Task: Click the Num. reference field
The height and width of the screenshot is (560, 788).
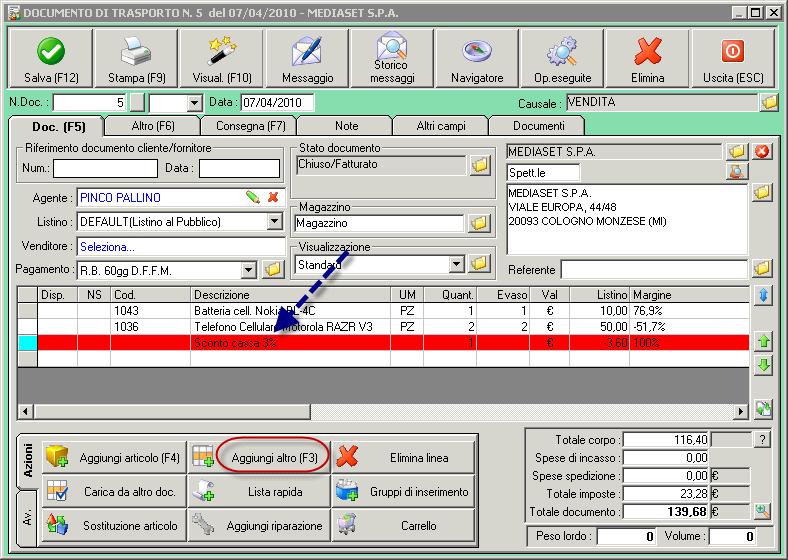Action: click(x=105, y=168)
